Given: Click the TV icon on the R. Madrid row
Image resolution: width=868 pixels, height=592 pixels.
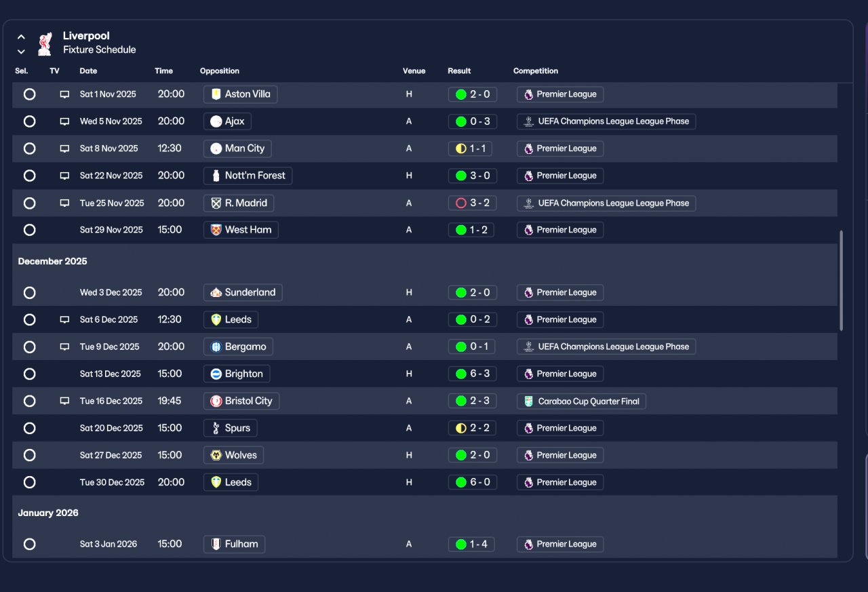Looking at the screenshot, I should [x=64, y=203].
